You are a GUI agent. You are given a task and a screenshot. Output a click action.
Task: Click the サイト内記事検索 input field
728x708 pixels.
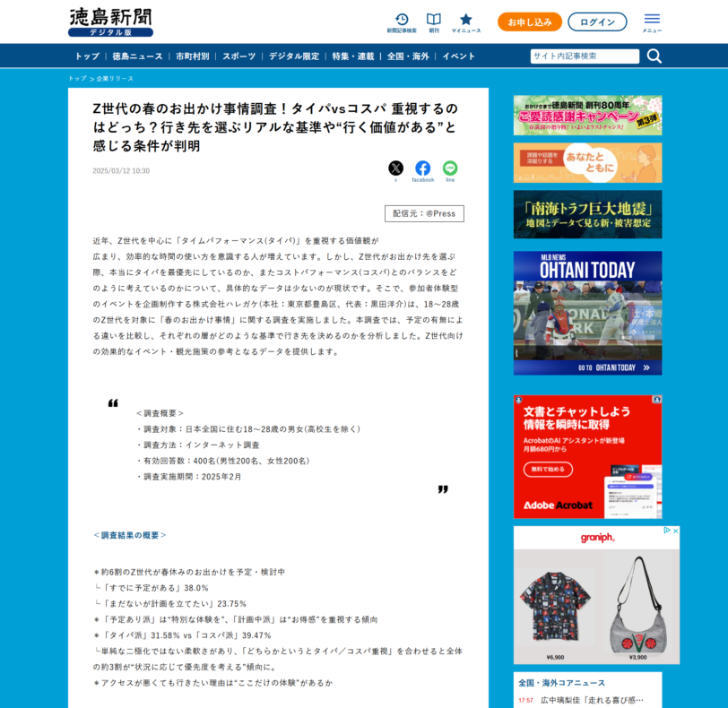585,56
